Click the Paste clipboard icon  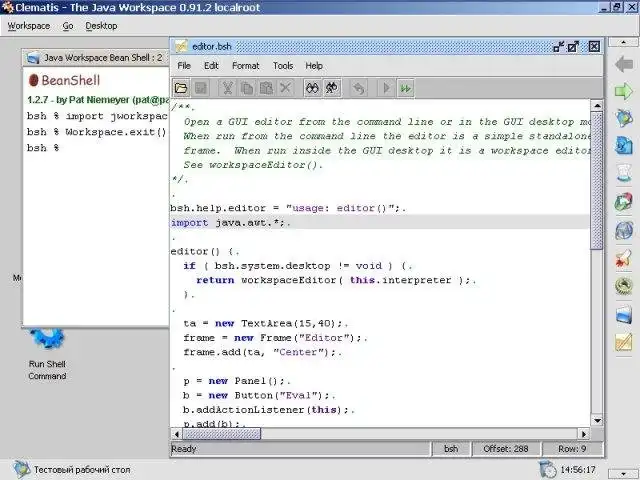266,88
